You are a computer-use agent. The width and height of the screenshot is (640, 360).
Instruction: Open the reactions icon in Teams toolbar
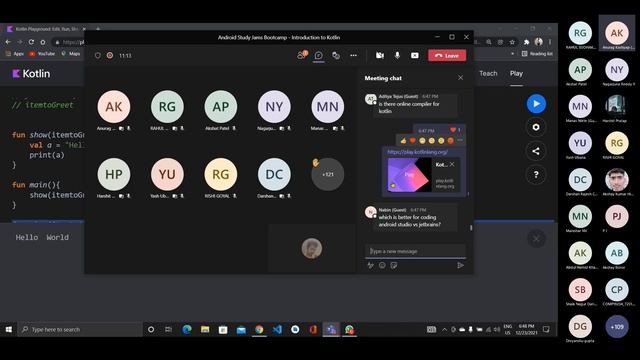click(336, 55)
